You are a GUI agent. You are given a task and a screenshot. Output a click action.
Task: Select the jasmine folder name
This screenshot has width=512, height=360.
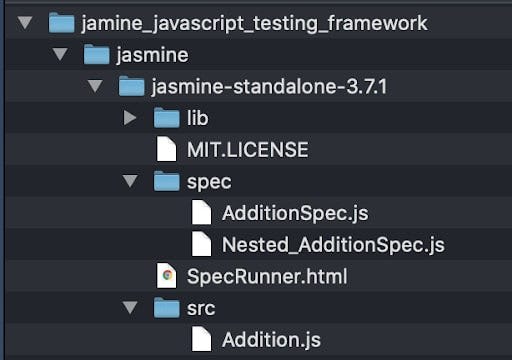(x=153, y=55)
